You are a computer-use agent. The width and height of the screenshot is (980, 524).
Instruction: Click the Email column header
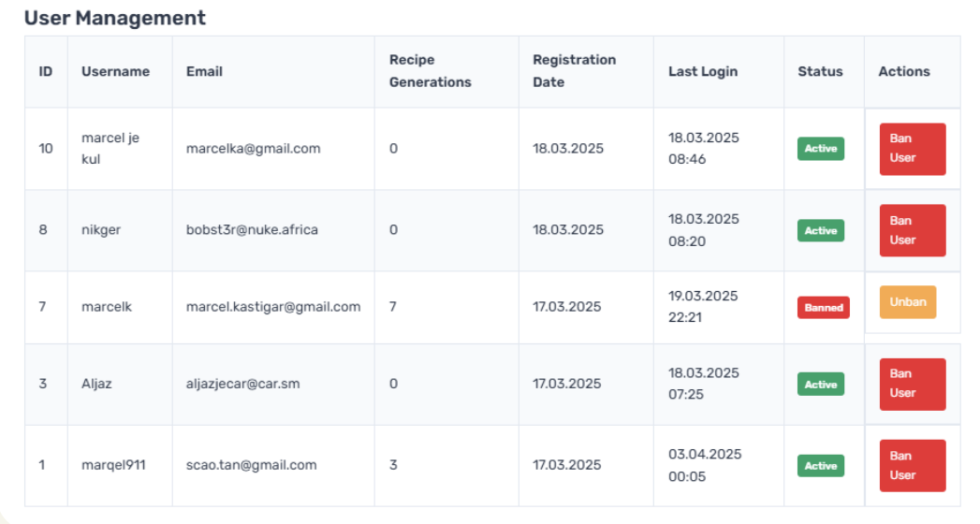tap(204, 71)
